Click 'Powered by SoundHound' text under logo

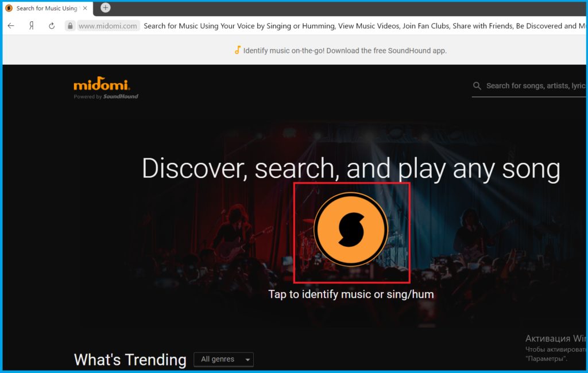106,97
